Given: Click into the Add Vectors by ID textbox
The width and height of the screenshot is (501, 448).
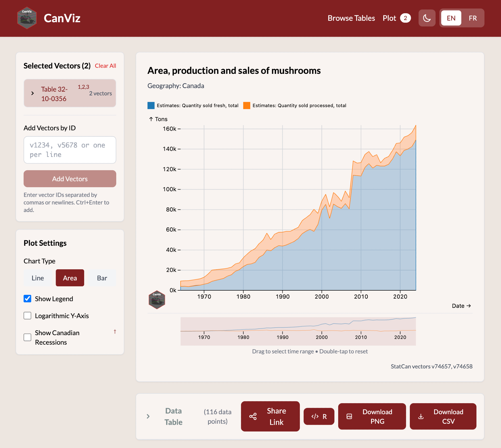Looking at the screenshot, I should pos(70,150).
